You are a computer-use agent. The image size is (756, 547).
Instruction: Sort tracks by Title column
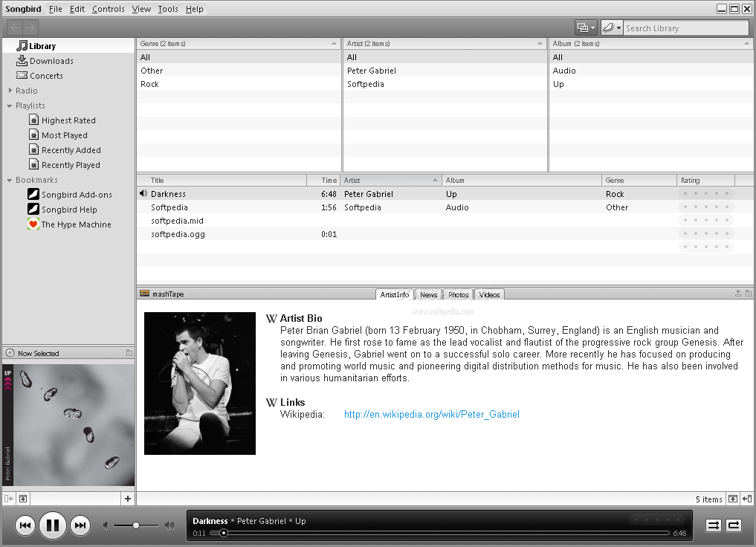click(222, 181)
